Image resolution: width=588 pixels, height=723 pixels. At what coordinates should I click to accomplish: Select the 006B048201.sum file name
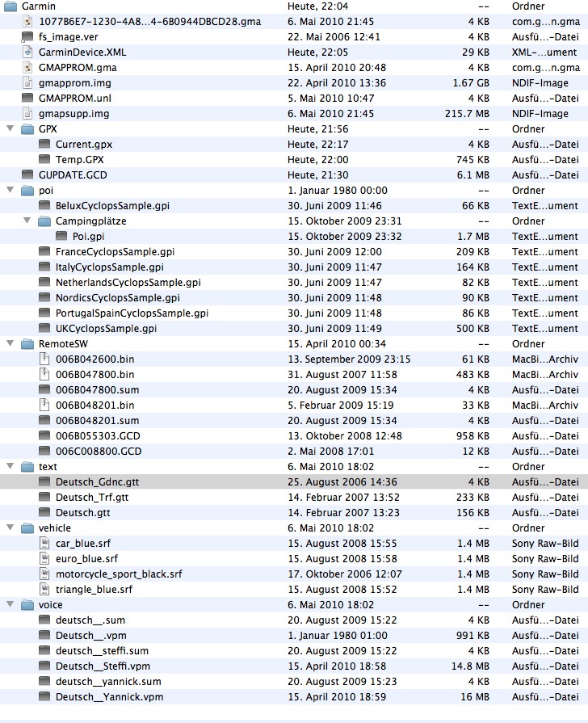[x=97, y=421]
